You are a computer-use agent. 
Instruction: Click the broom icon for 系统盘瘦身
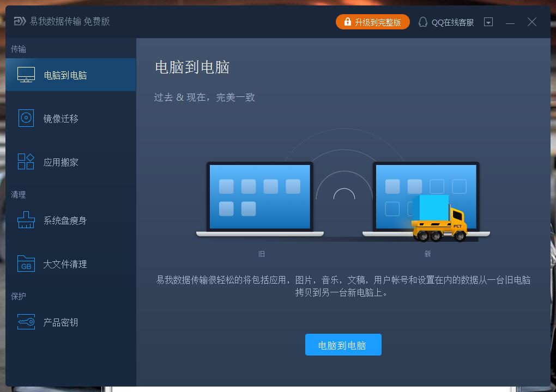26,219
